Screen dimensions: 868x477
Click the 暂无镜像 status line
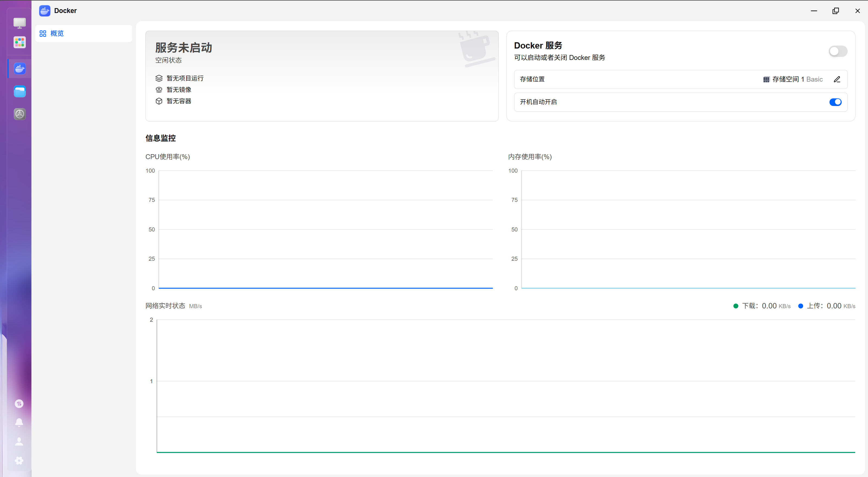173,90
